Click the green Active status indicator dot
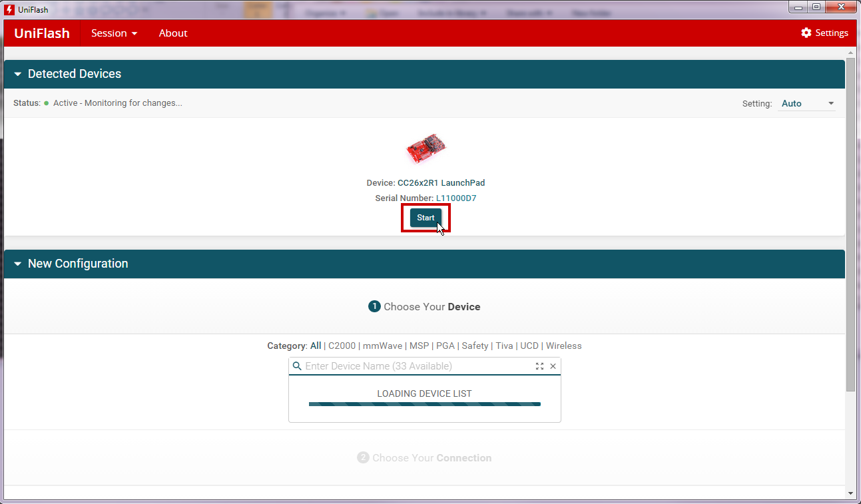 tap(46, 103)
